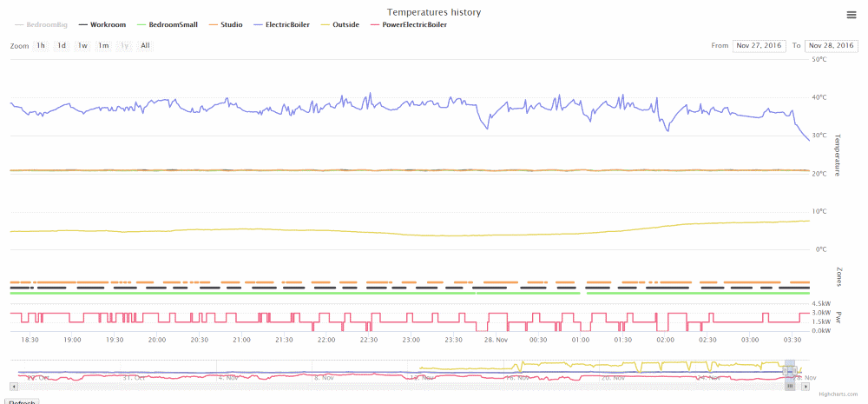Click the 0°C axis label

(x=821, y=250)
